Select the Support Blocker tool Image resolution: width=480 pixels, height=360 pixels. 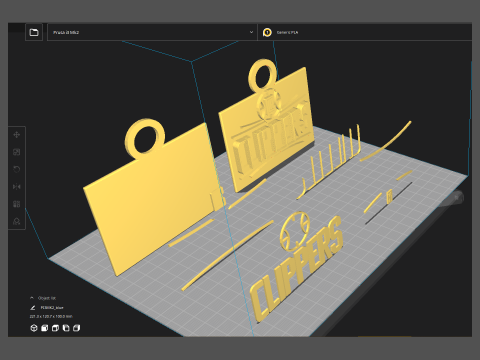coord(17,221)
